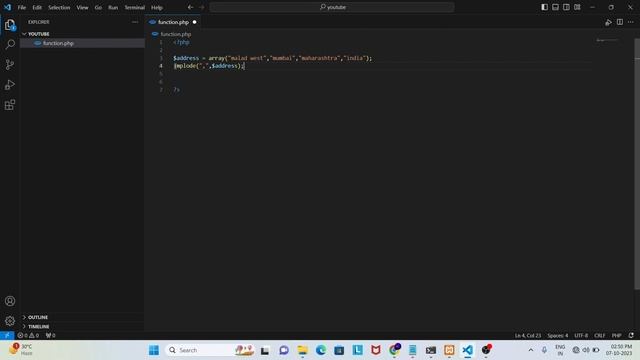Viewport: 640px width, 360px height.
Task: Click the youtube command center search box
Action: [332, 7]
